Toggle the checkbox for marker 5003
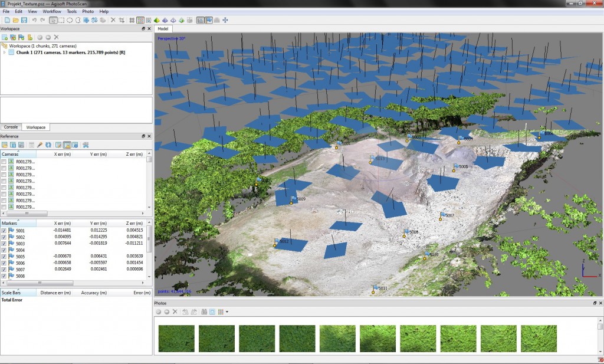 pyautogui.click(x=4, y=244)
